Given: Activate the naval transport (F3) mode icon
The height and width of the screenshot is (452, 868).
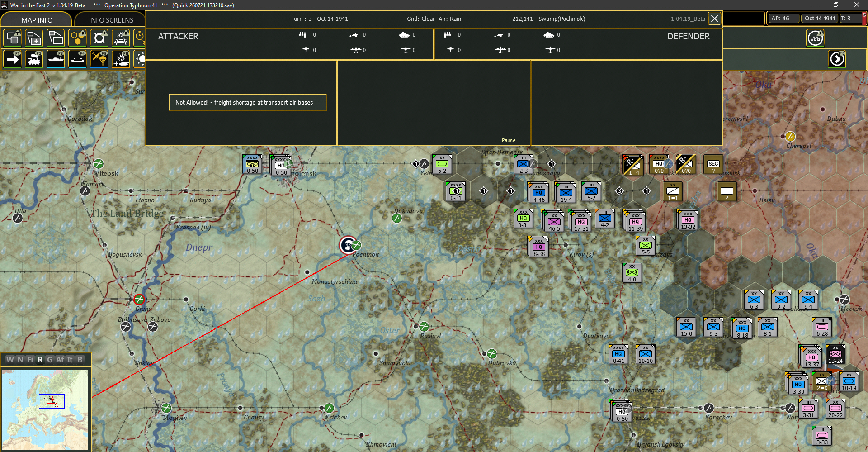Looking at the screenshot, I should click(56, 59).
